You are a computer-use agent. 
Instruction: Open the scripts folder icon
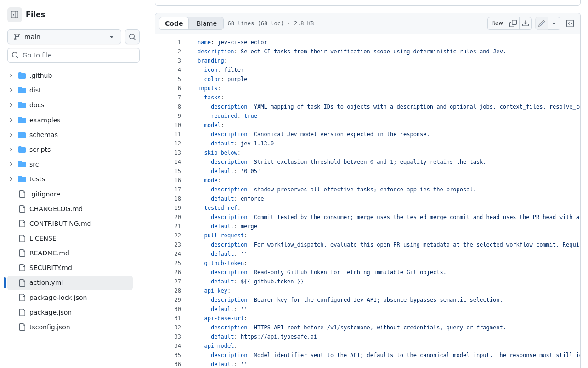click(x=22, y=149)
